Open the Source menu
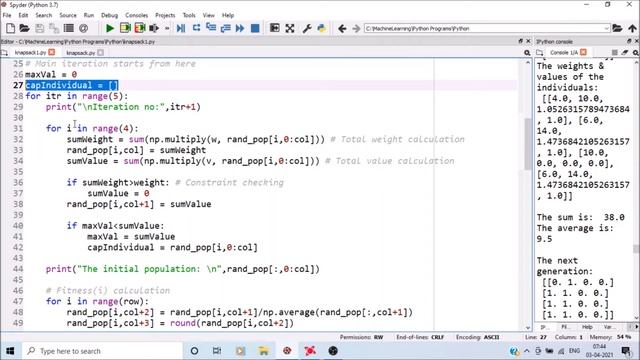Screen dimensions: 640x360 [68, 15]
